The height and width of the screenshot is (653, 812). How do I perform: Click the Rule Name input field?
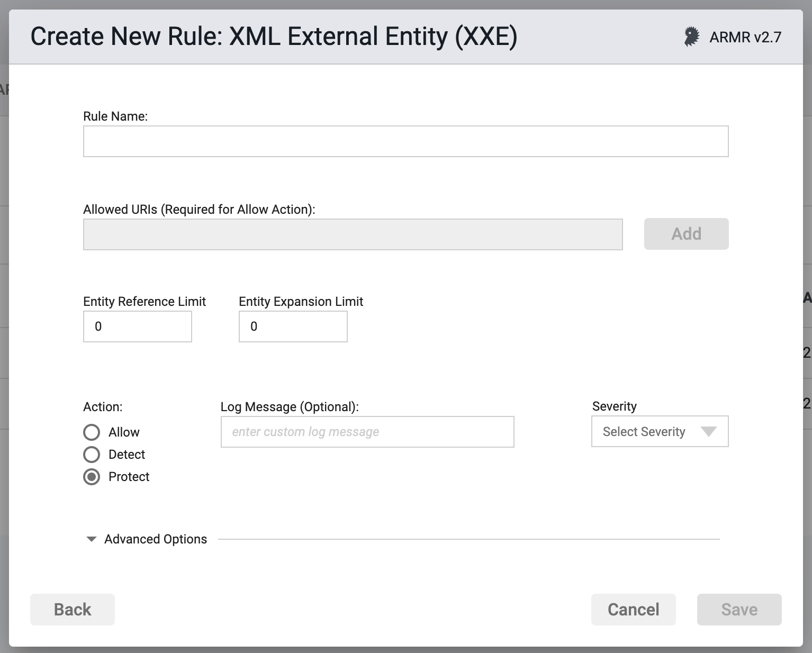406,141
